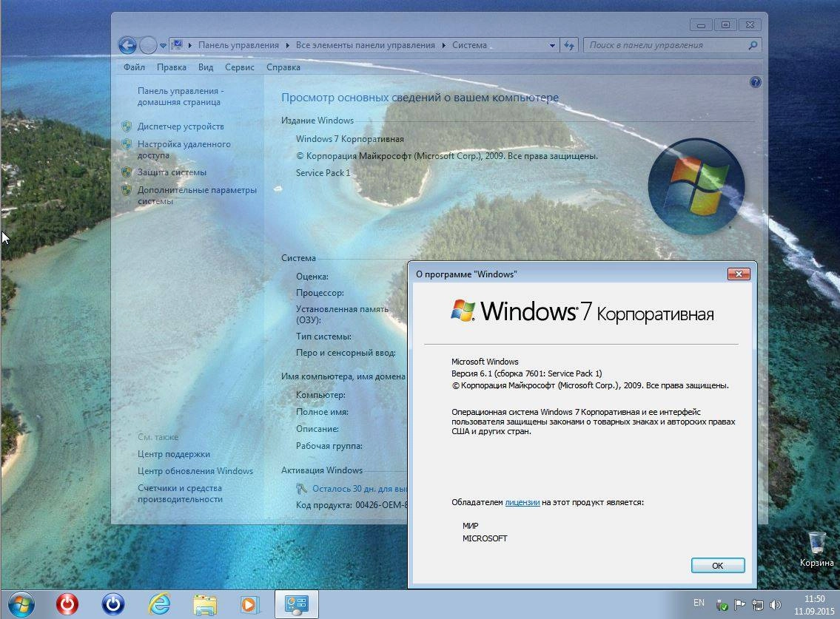The width and height of the screenshot is (840, 619).
Task: Click the Windows 7 logo in About dialog
Action: (463, 311)
